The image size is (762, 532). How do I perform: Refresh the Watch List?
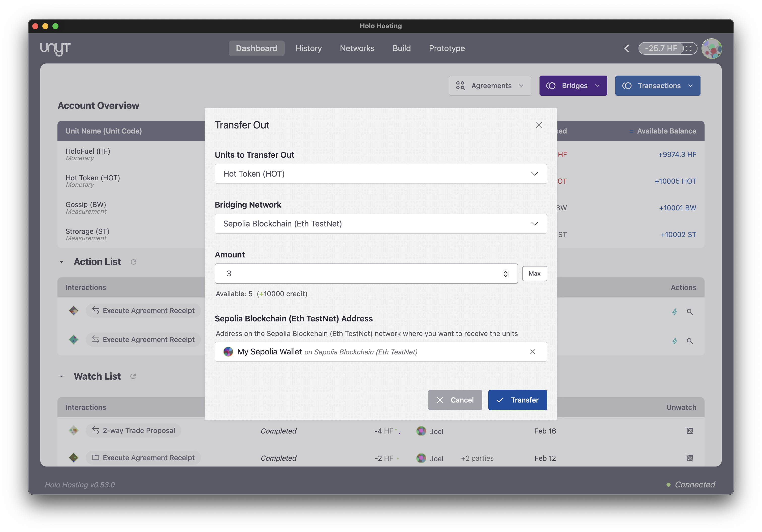click(133, 376)
